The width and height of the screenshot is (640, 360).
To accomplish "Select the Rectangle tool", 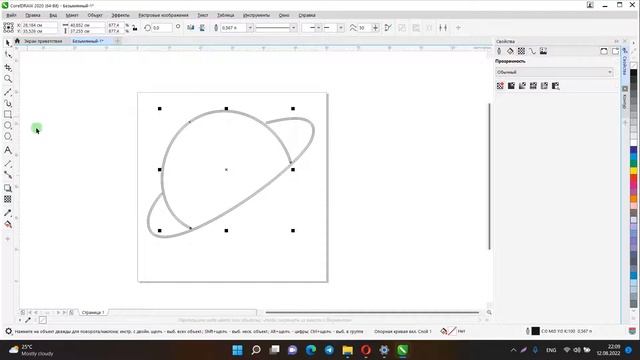I will pyautogui.click(x=8, y=115).
